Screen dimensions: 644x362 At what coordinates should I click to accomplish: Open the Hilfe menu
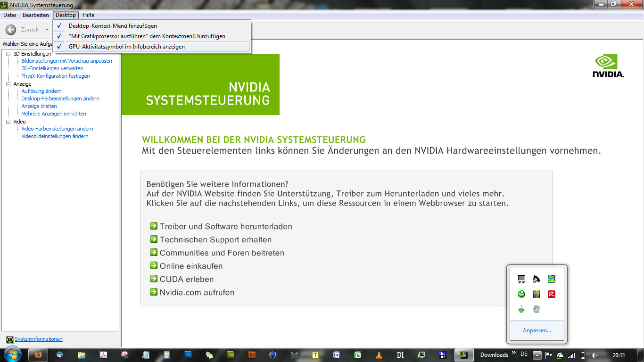point(89,15)
